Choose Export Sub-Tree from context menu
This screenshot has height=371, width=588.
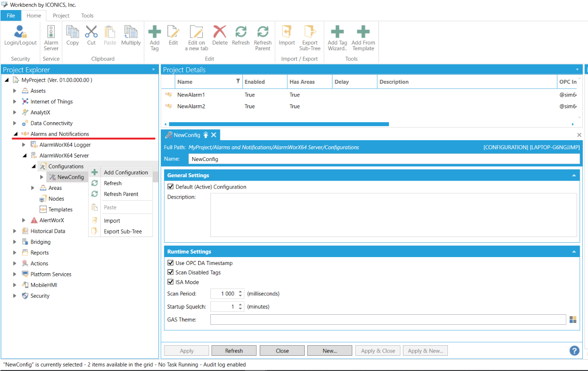pos(121,231)
